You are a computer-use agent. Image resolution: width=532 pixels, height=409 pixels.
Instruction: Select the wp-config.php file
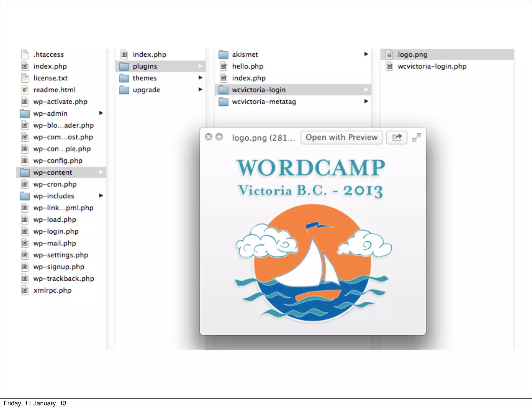(x=58, y=161)
